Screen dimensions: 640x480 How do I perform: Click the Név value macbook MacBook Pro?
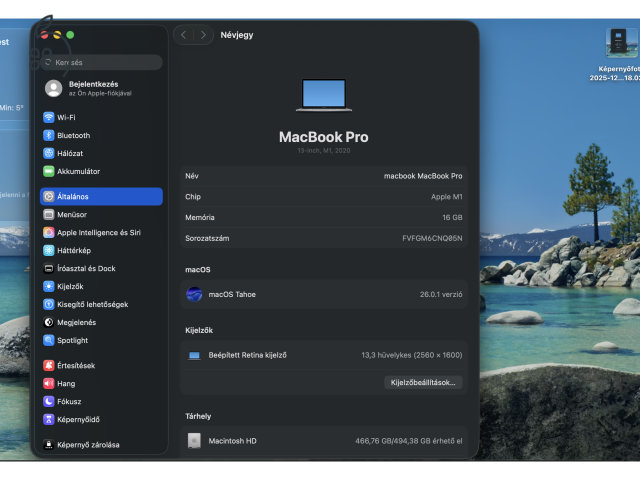click(423, 176)
